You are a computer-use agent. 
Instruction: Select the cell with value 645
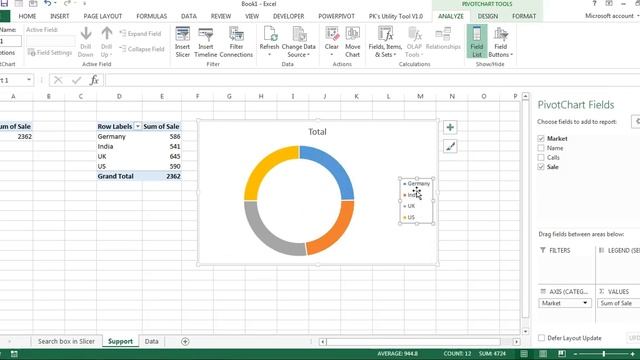(x=162, y=157)
